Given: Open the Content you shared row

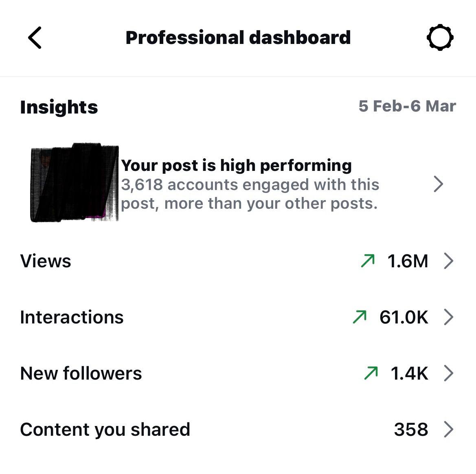Looking at the screenshot, I should [105, 429].
